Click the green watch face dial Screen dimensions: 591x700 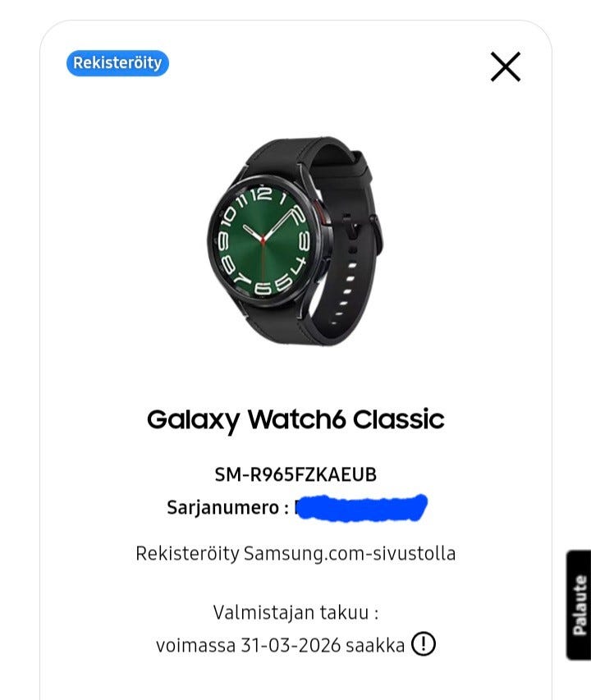263,241
